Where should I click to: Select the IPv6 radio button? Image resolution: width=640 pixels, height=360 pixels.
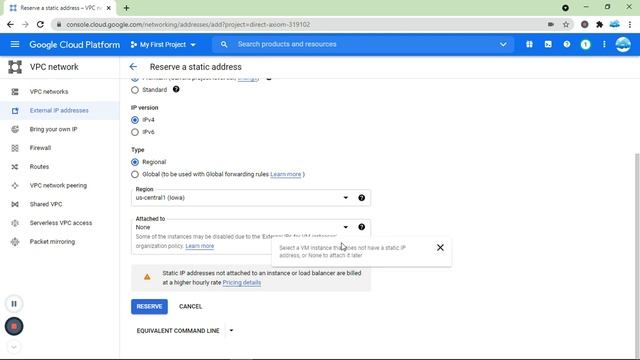(x=135, y=132)
